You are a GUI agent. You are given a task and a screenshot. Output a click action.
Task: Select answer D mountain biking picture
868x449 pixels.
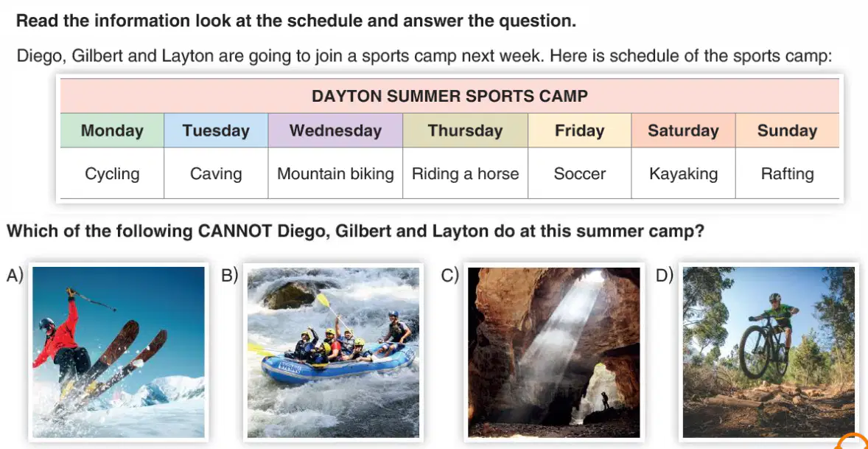point(769,352)
